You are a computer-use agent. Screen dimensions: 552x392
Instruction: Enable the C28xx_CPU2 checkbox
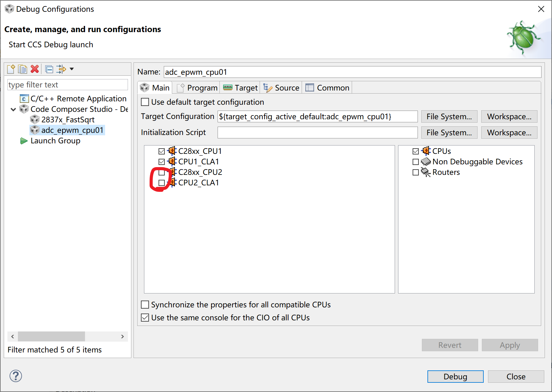(161, 172)
